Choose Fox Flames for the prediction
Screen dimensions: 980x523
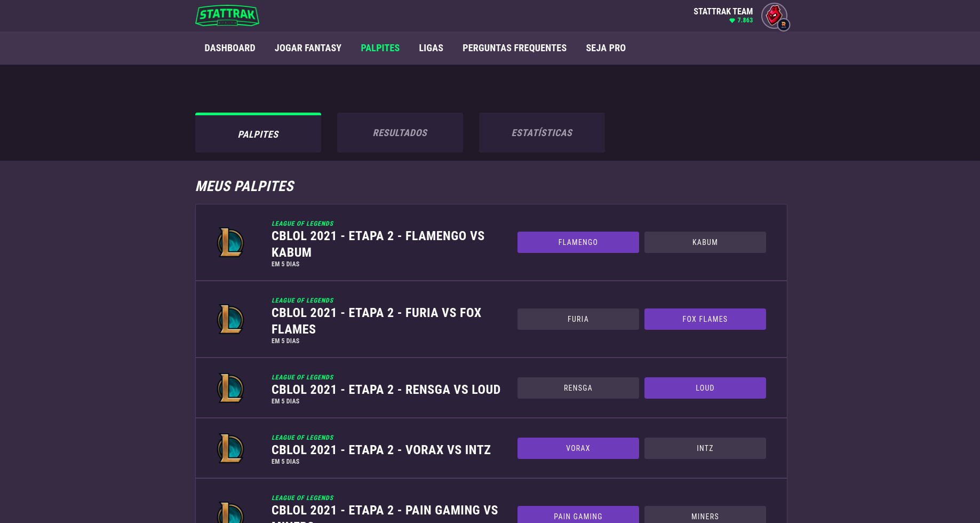pos(705,319)
